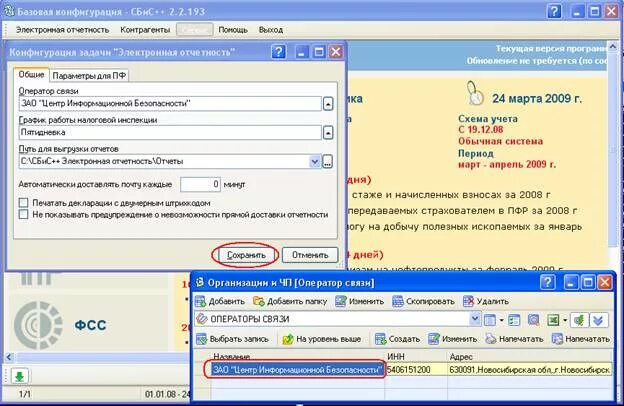Viewport: 624px width, 406px height.
Task: Switch to the Общие tab
Action: [31, 74]
